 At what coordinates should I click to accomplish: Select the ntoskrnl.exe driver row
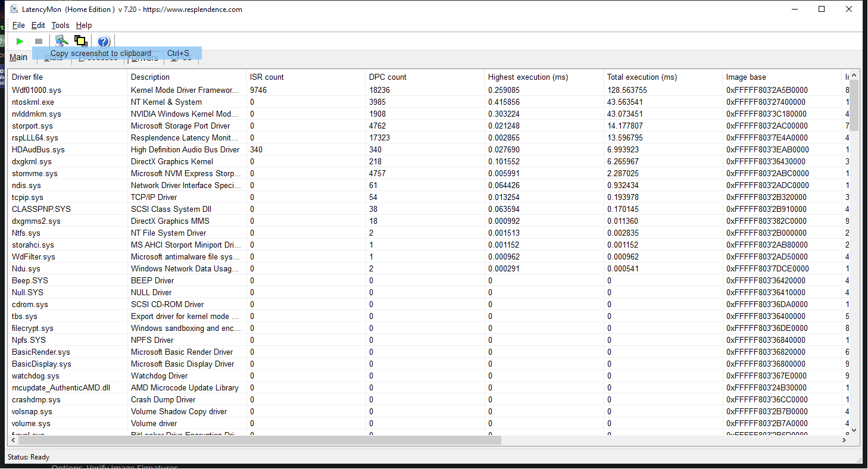coord(429,102)
